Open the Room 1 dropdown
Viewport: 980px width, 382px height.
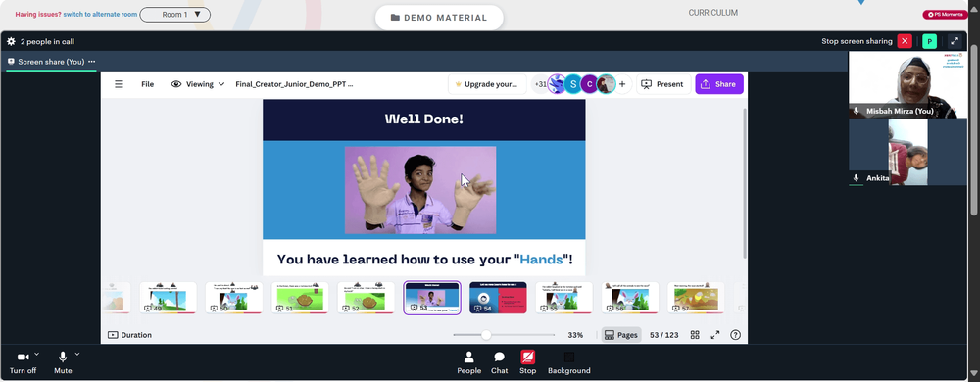[175, 15]
